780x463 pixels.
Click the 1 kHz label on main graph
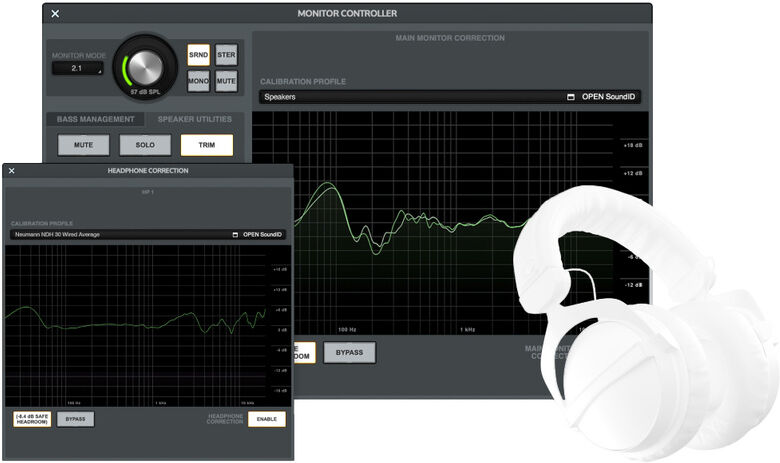(x=468, y=330)
